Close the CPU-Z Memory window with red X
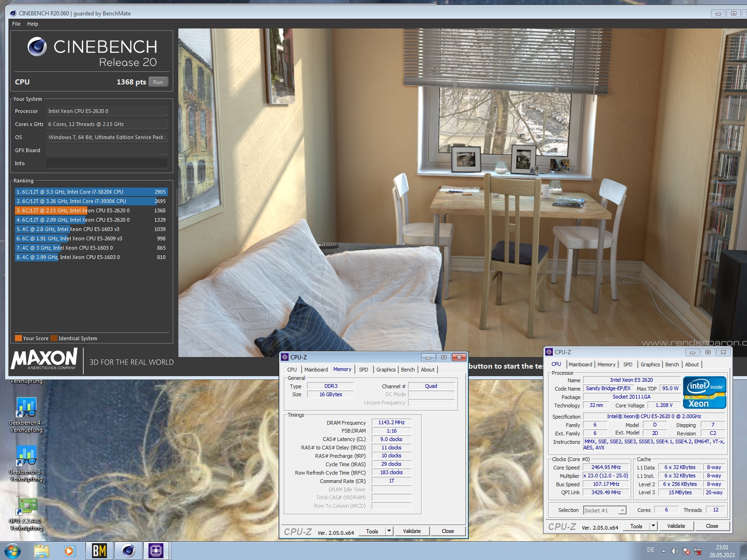 pyautogui.click(x=459, y=357)
